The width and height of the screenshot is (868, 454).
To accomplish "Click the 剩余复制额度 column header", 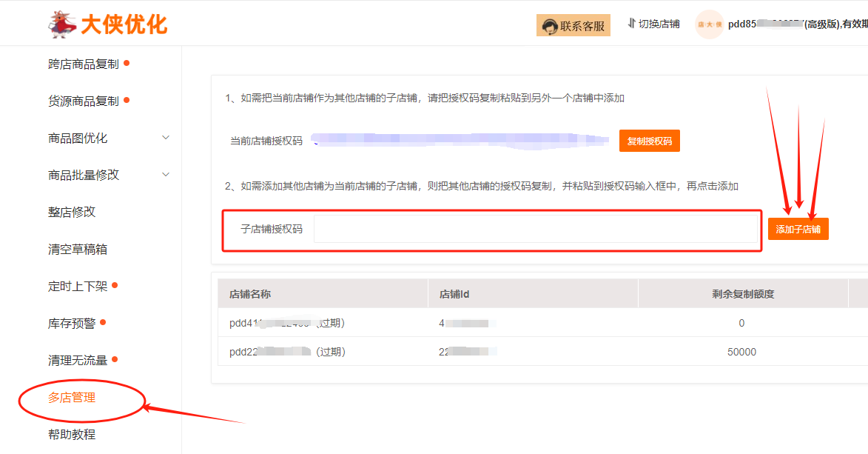I will 743,294.
